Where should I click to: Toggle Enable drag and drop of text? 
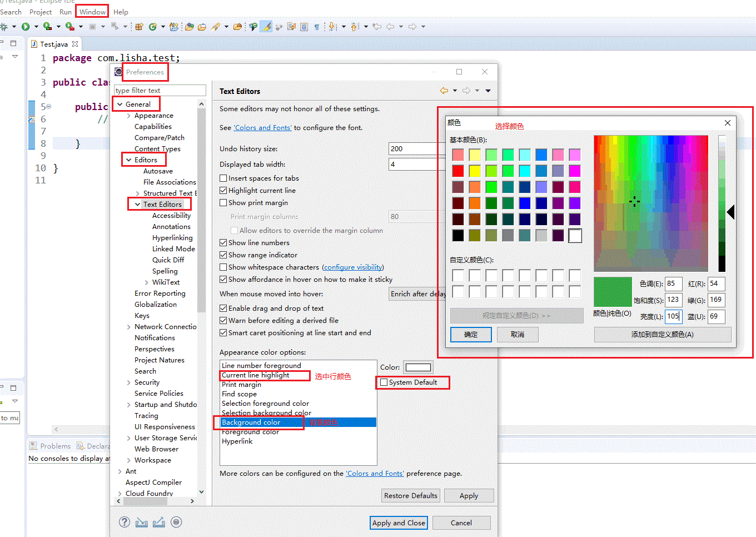pos(223,309)
